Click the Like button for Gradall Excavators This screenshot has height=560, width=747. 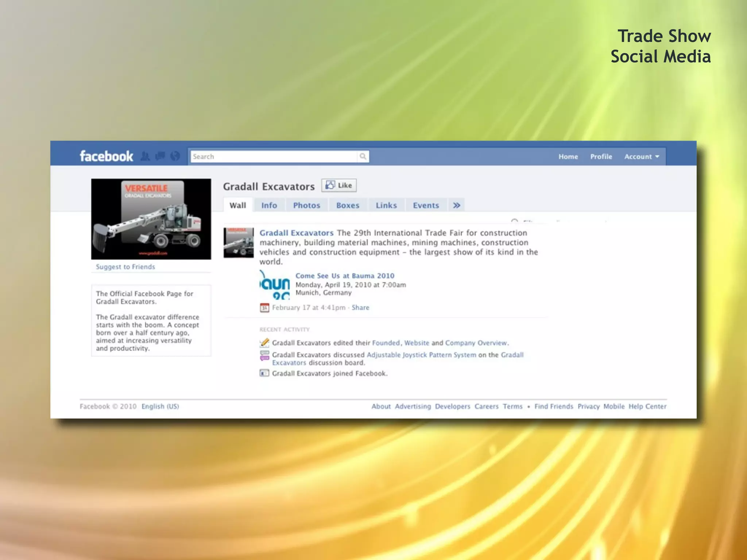pos(339,185)
